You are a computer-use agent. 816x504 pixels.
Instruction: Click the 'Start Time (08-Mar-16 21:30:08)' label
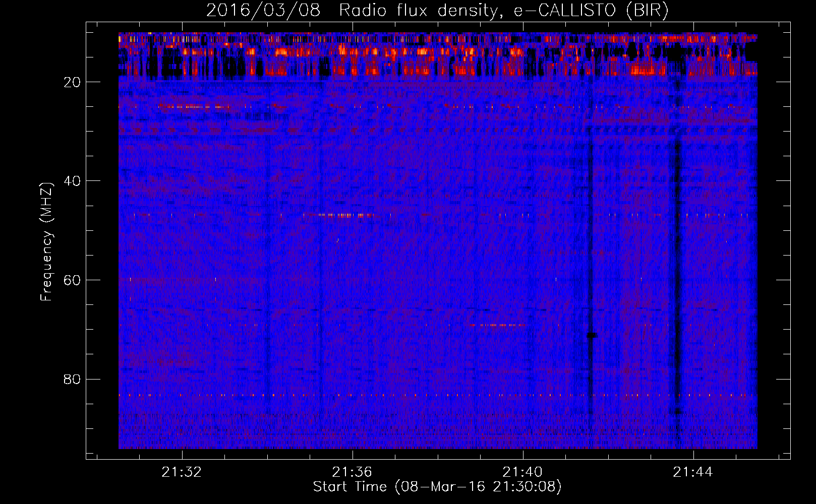(x=437, y=487)
